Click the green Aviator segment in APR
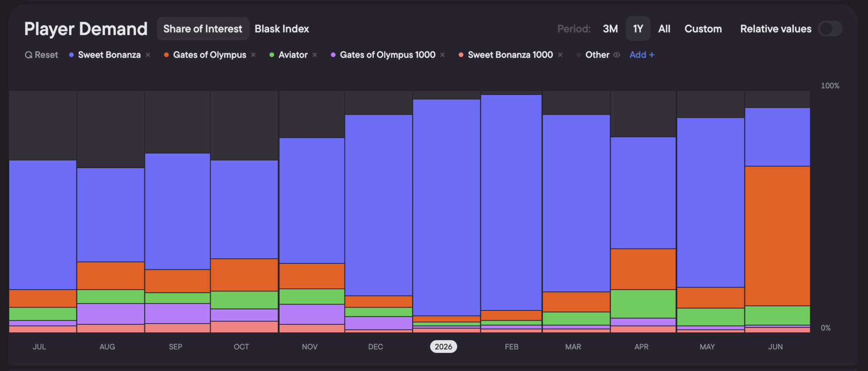 pyautogui.click(x=643, y=304)
